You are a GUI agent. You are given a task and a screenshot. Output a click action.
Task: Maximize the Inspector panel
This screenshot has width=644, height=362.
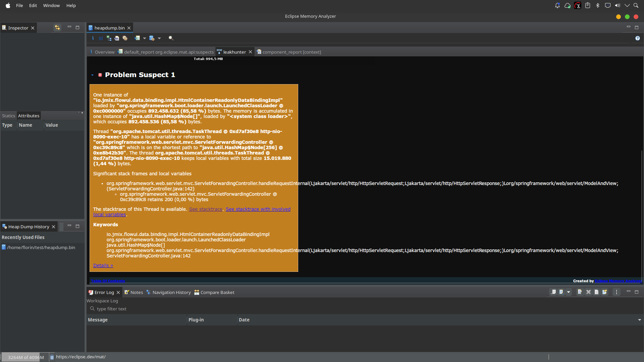coord(77,27)
